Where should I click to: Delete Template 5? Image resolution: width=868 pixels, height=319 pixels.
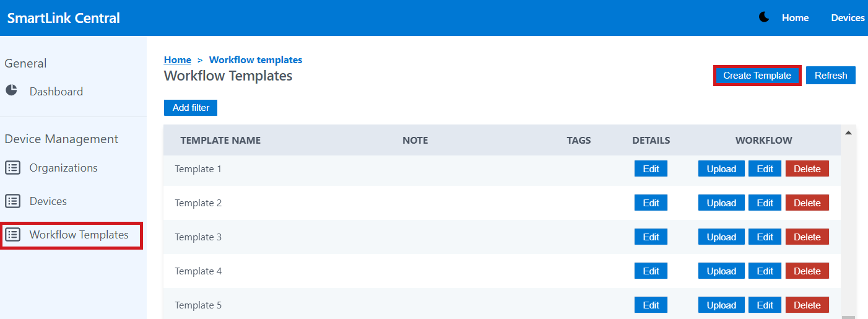tap(807, 305)
